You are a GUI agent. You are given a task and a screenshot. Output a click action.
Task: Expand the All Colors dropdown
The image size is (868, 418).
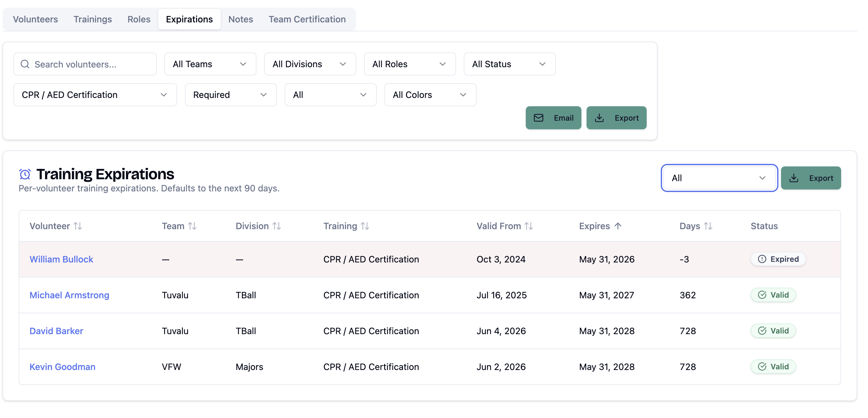[430, 95]
